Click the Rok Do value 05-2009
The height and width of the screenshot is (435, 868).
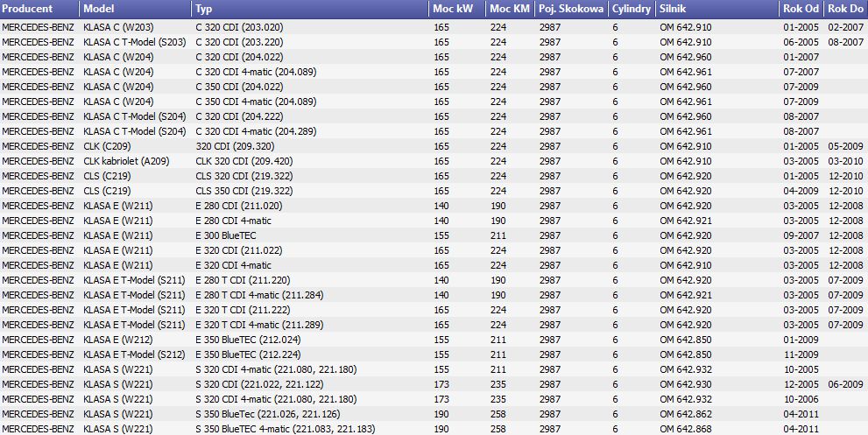[x=845, y=147]
